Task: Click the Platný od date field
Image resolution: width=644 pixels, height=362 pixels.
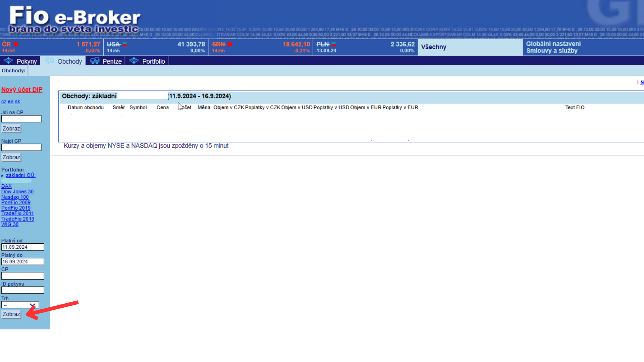Action: (x=22, y=247)
